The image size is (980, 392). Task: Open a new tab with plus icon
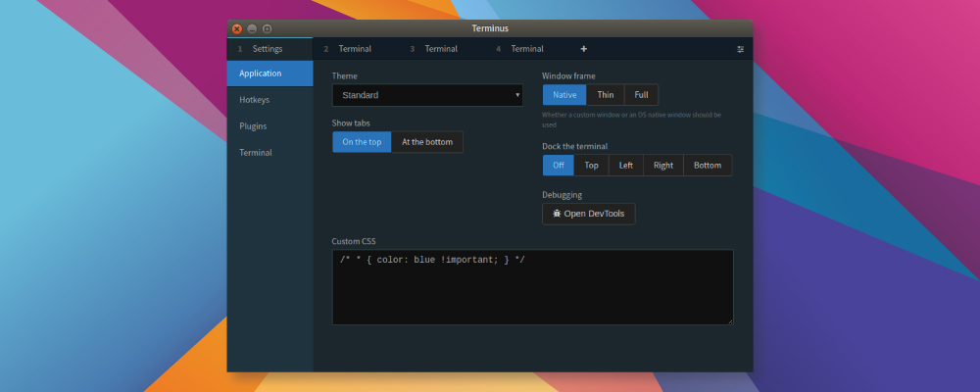point(584,49)
